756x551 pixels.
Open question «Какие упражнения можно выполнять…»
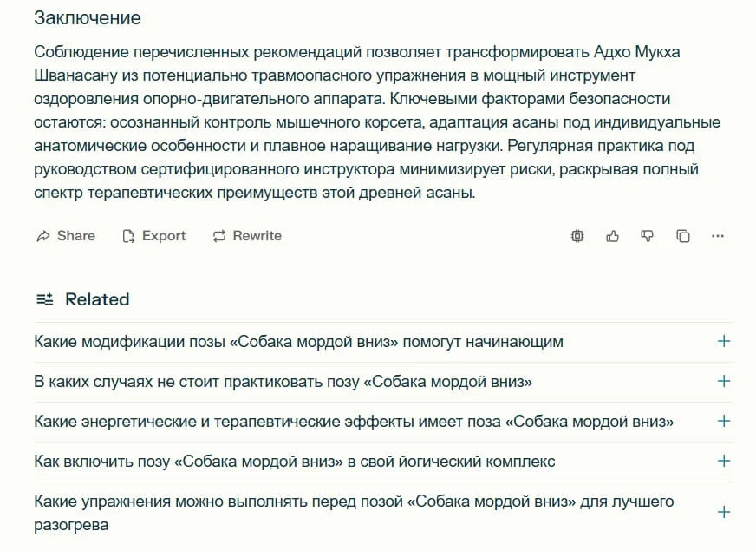coord(354,502)
